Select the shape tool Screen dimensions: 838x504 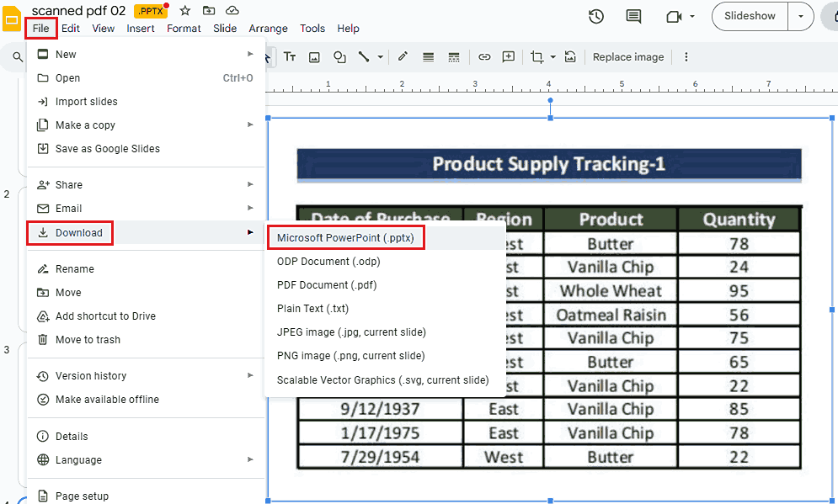click(x=339, y=57)
